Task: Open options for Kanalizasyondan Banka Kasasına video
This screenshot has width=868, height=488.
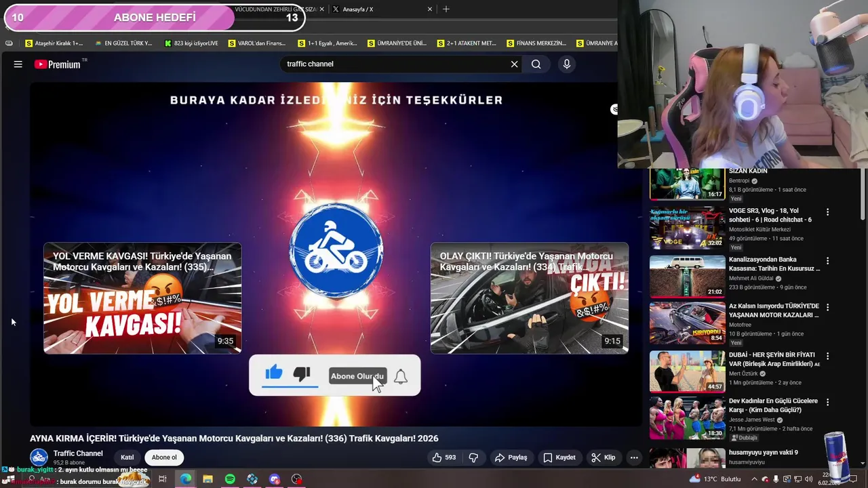Action: tap(827, 260)
